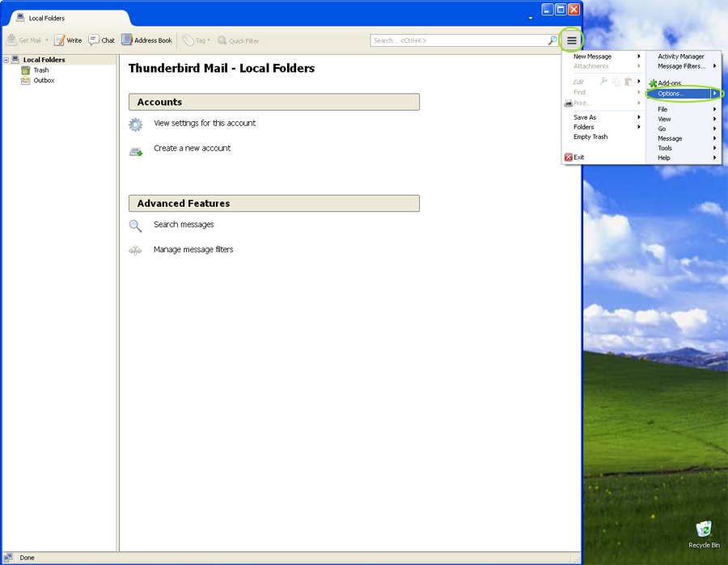Screen dimensions: 728x565
Task: Click the Write toolbar button
Action: click(68, 40)
